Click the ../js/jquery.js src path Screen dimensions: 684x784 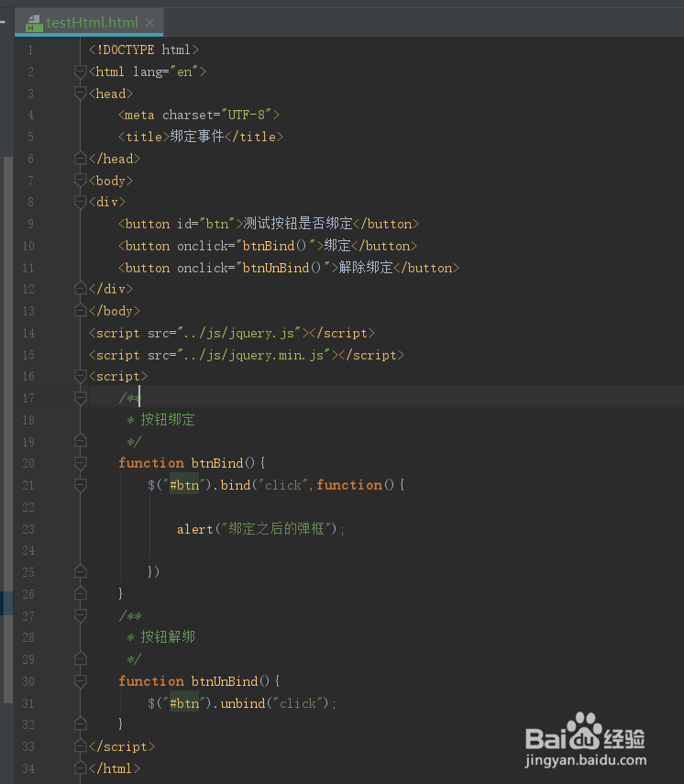239,333
